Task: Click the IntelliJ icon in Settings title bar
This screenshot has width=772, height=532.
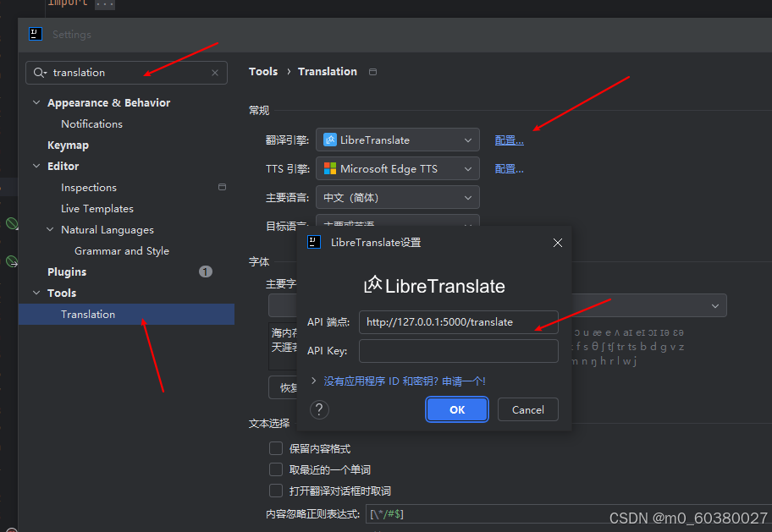Action: [36, 34]
